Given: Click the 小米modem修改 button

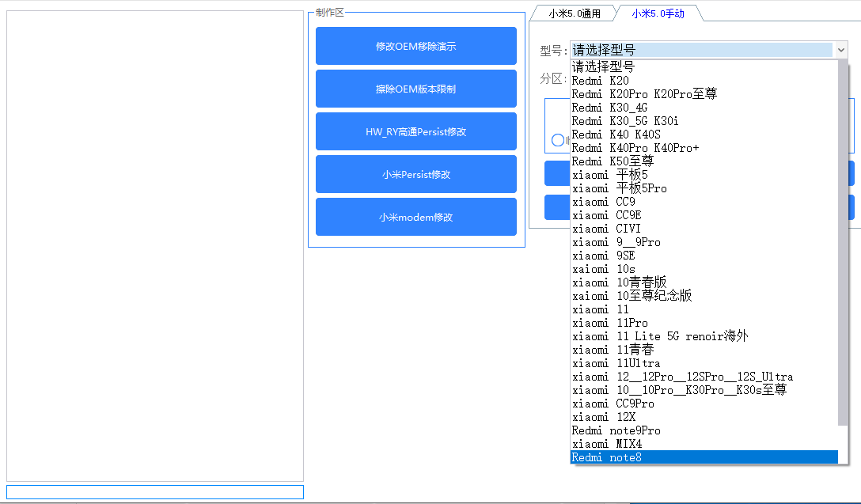Looking at the screenshot, I should coord(415,218).
